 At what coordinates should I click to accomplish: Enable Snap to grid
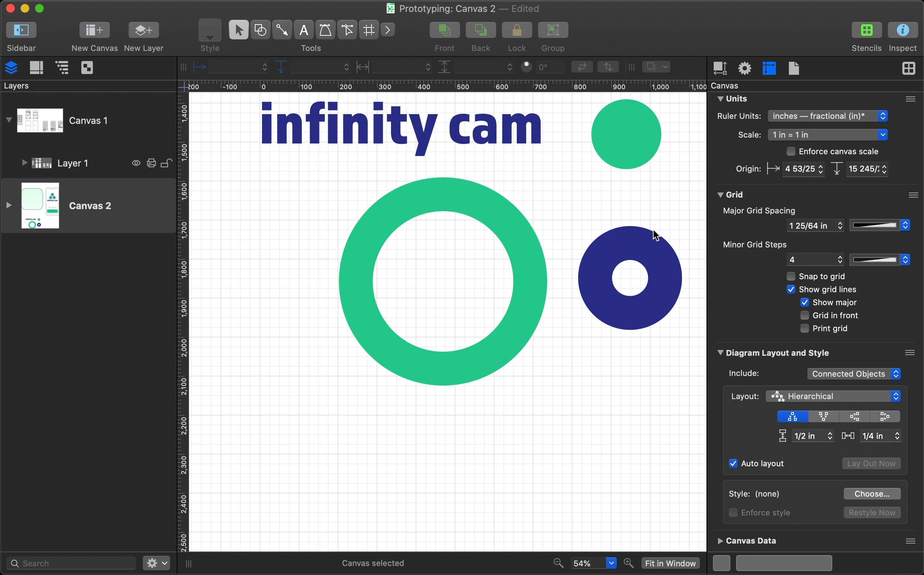coord(791,276)
